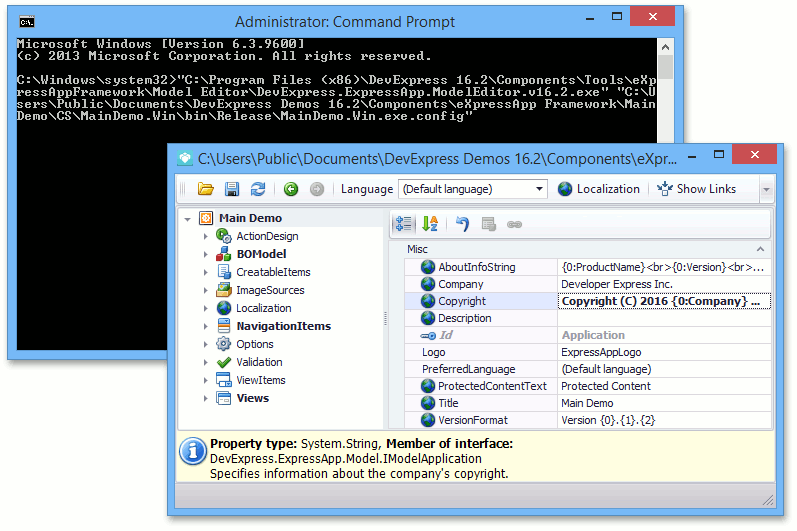Expand the Views tree node
The width and height of the screenshot is (797, 531).
[205, 398]
